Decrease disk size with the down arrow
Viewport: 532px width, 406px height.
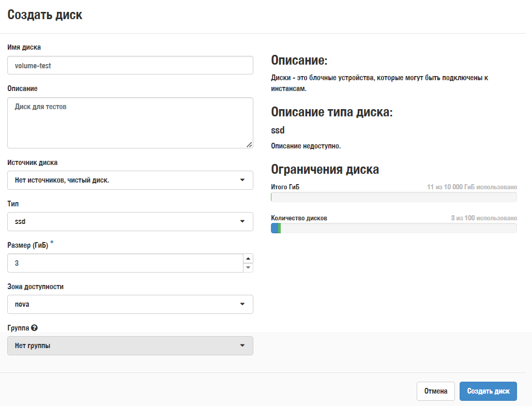coord(248,267)
